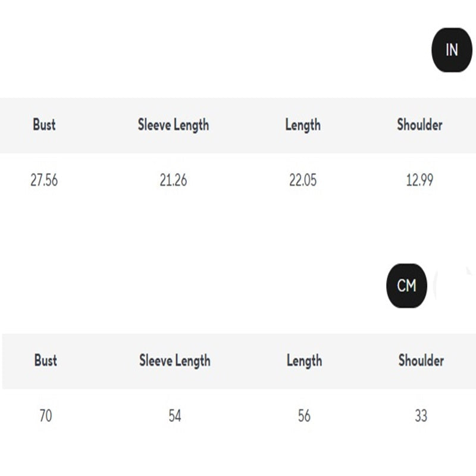The image size is (476, 476).
Task: Select the IN unit toggle button
Action: pyautogui.click(x=452, y=49)
